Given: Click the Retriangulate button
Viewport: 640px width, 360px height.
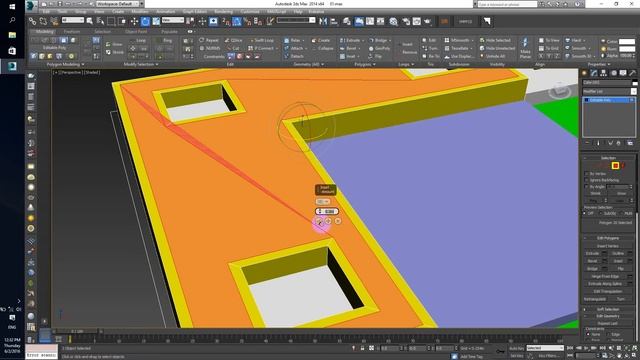Looking at the screenshot, I should point(595,299).
